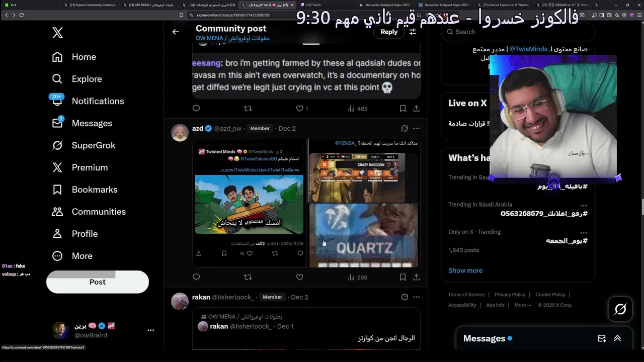
Task: Open Profile from the sidebar
Action: [75, 234]
